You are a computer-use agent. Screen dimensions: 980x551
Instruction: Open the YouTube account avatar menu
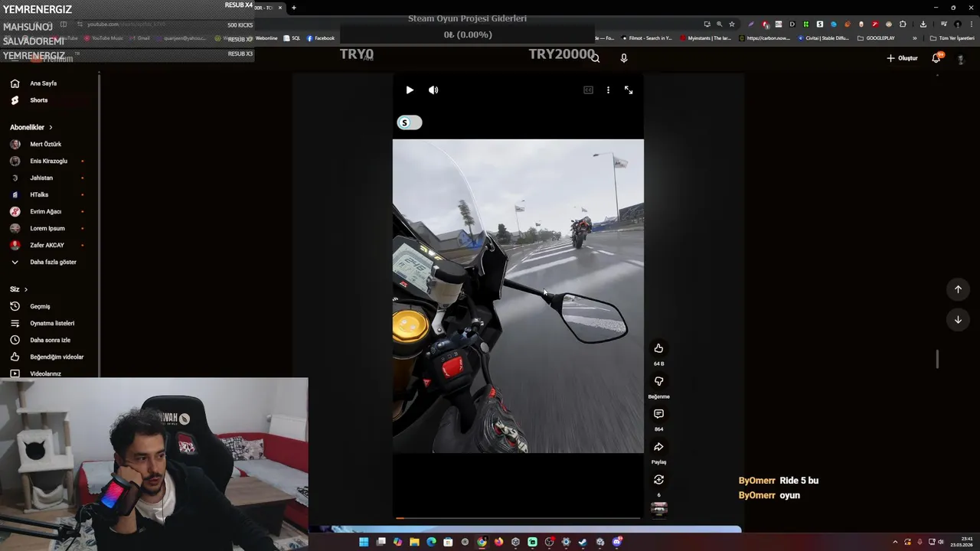coord(960,59)
